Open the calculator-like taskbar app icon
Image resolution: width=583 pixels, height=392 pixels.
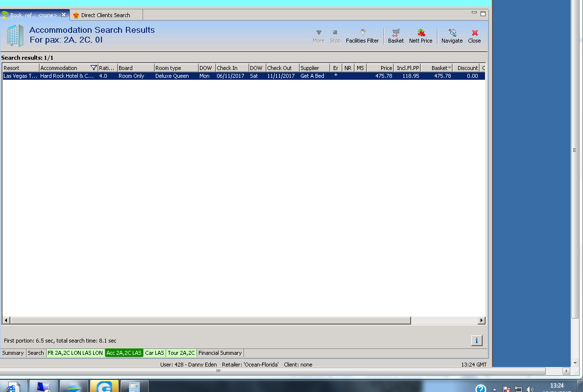pyautogui.click(x=135, y=386)
